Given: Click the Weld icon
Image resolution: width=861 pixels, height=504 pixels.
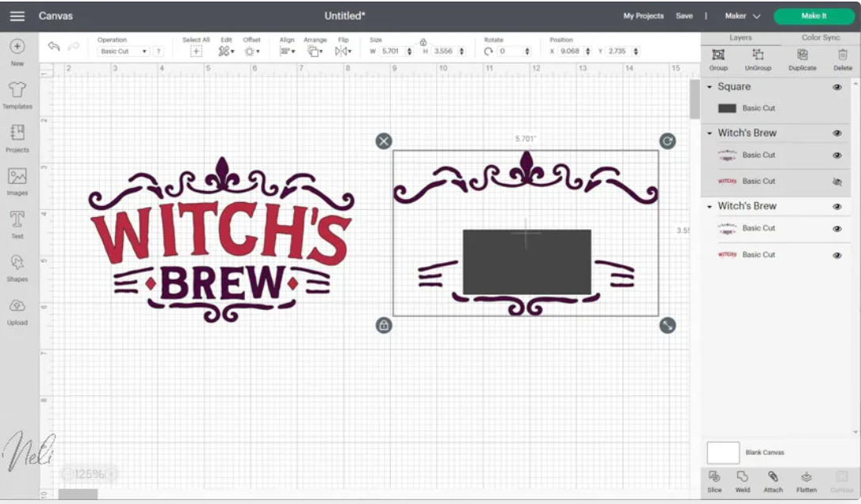Looking at the screenshot, I should [742, 479].
